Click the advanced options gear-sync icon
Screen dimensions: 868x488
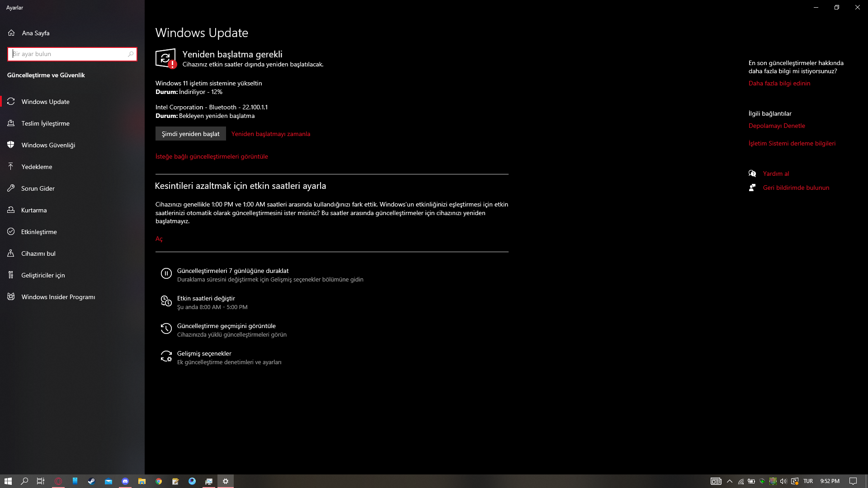[x=166, y=356]
